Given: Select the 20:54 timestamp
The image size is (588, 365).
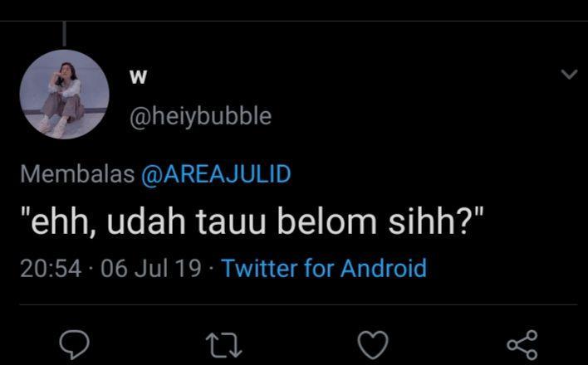Looking at the screenshot, I should pyautogui.click(x=51, y=269).
